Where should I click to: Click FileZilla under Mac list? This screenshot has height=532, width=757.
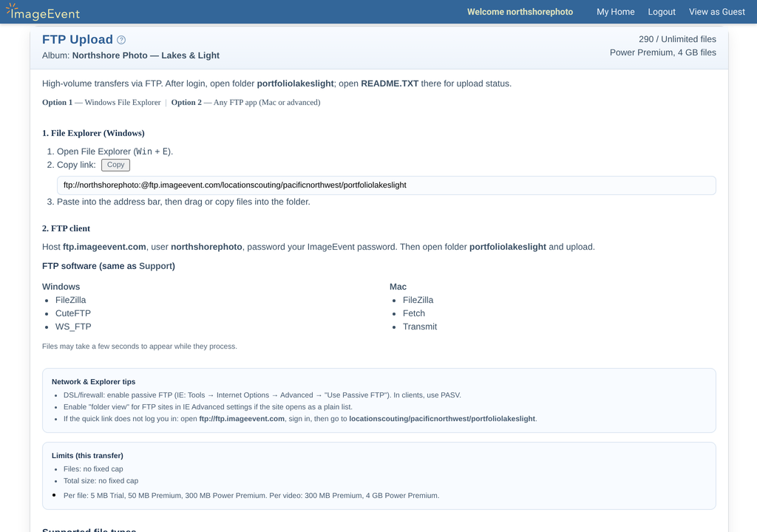point(418,300)
